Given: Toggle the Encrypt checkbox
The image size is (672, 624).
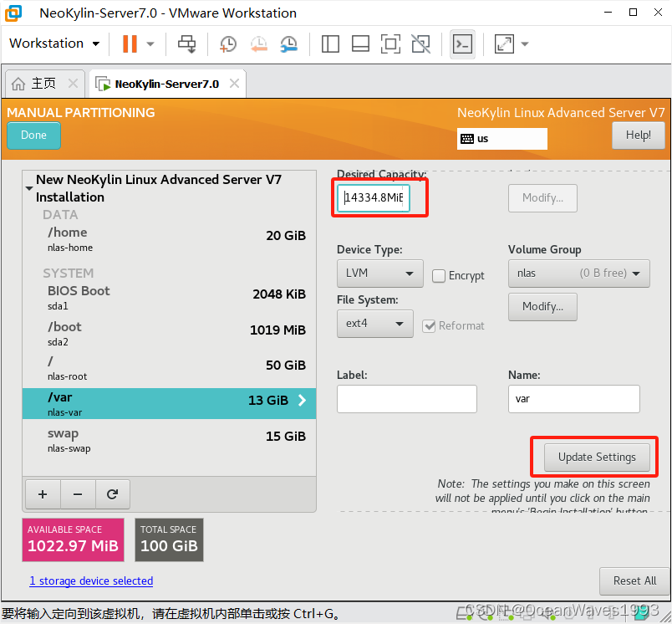Looking at the screenshot, I should point(439,276).
